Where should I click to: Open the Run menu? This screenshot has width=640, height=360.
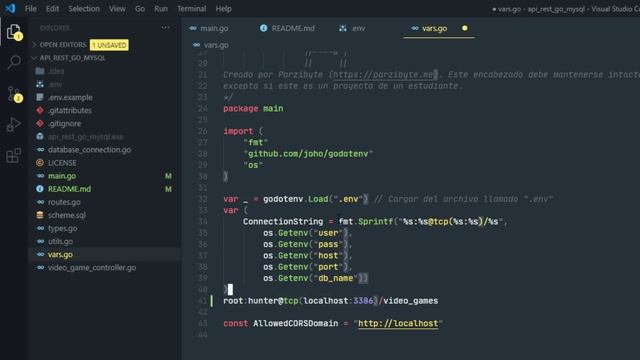(161, 9)
